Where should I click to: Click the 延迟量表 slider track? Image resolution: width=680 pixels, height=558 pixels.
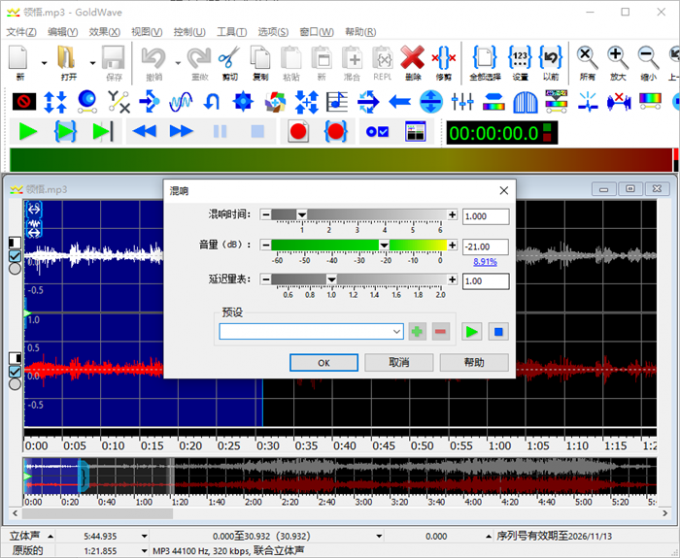(x=359, y=279)
